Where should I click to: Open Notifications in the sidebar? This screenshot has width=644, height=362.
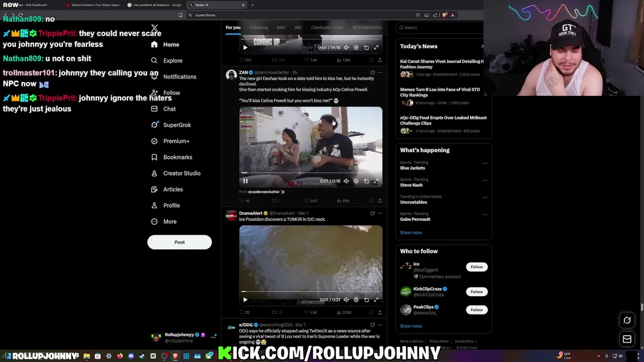pyautogui.click(x=173, y=76)
